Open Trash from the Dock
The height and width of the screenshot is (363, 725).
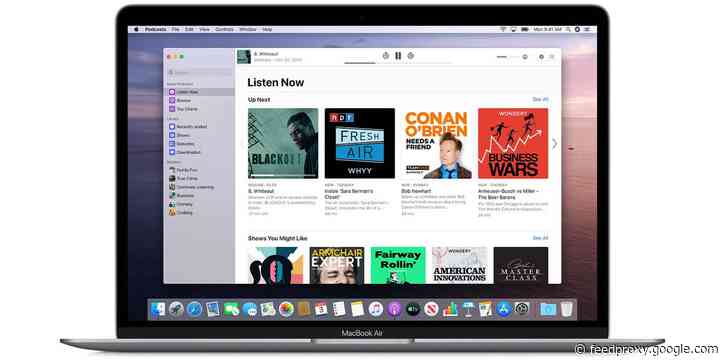click(x=567, y=309)
